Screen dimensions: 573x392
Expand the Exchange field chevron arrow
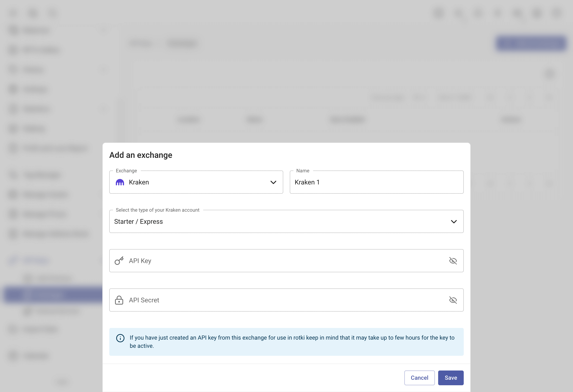(x=273, y=182)
